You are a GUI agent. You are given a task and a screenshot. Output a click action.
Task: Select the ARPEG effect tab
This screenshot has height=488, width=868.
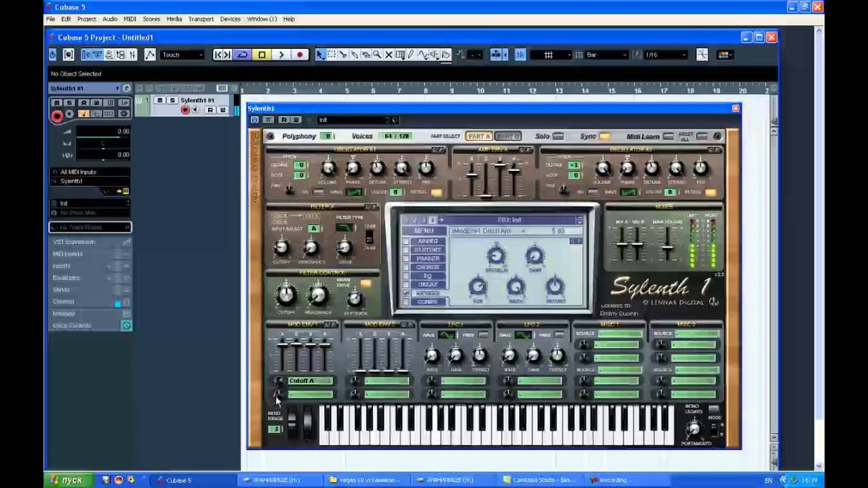point(428,241)
